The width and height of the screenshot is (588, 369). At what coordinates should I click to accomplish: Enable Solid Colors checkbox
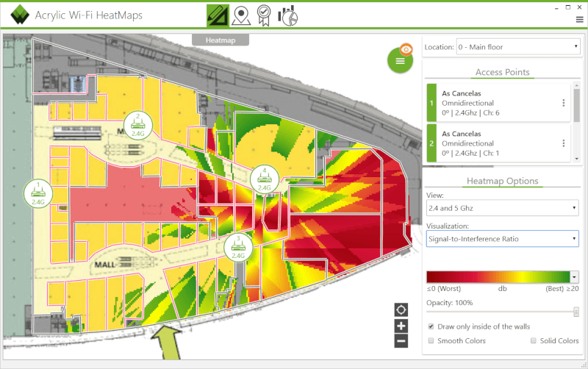[534, 340]
